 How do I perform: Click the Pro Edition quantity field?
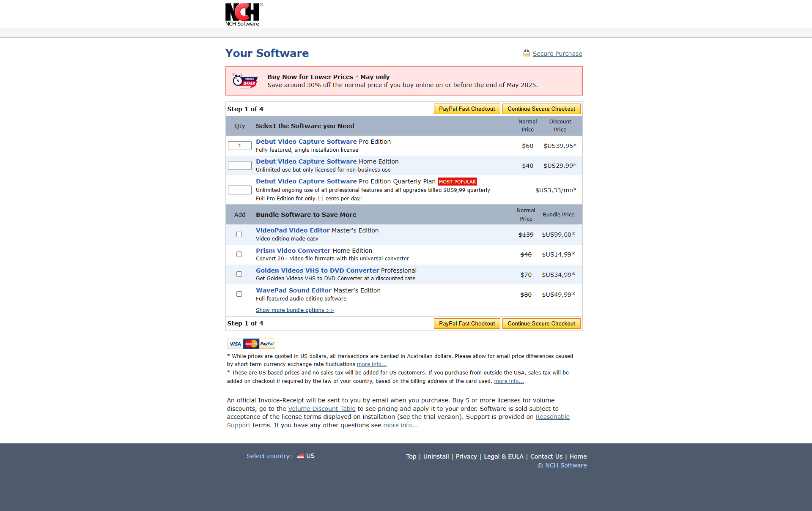click(x=240, y=145)
